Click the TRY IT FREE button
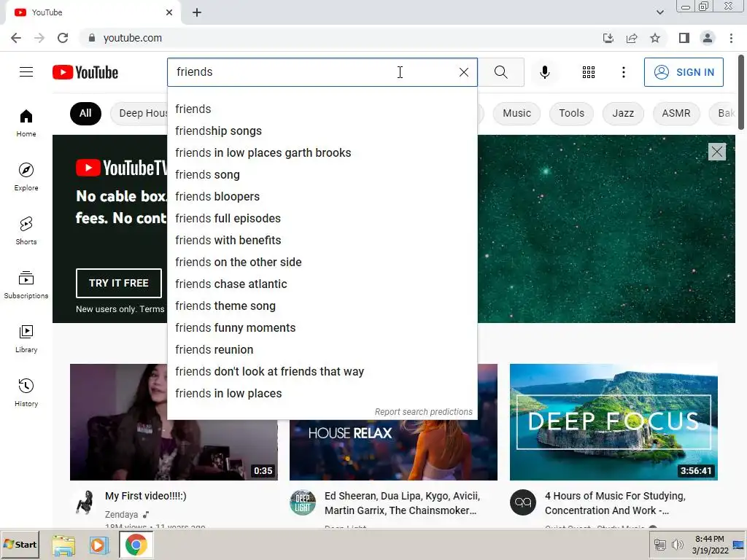The height and width of the screenshot is (560, 747). click(x=119, y=283)
